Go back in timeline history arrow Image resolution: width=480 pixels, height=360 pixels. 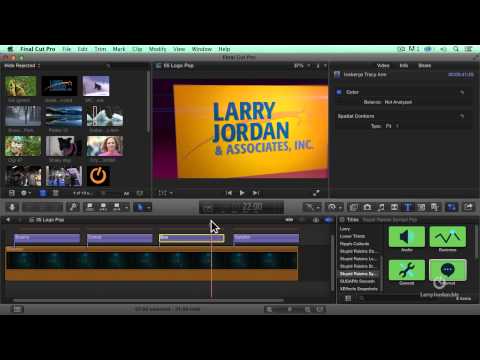8,220
